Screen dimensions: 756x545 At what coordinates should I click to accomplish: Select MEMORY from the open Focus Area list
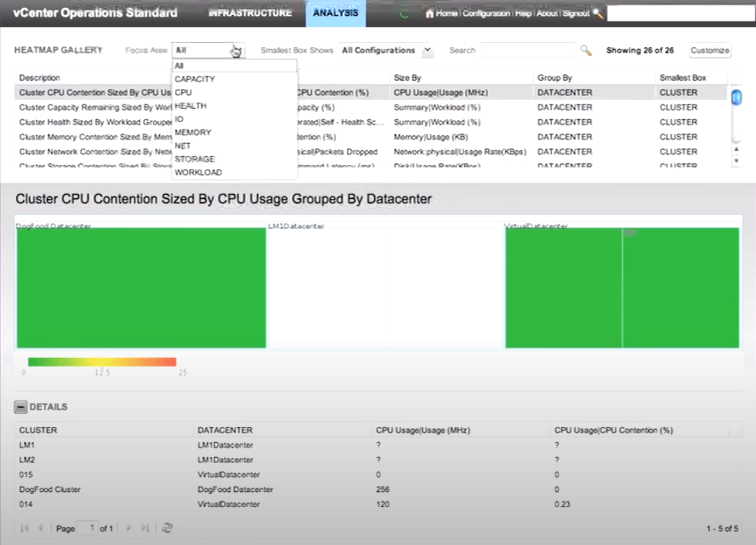click(193, 132)
